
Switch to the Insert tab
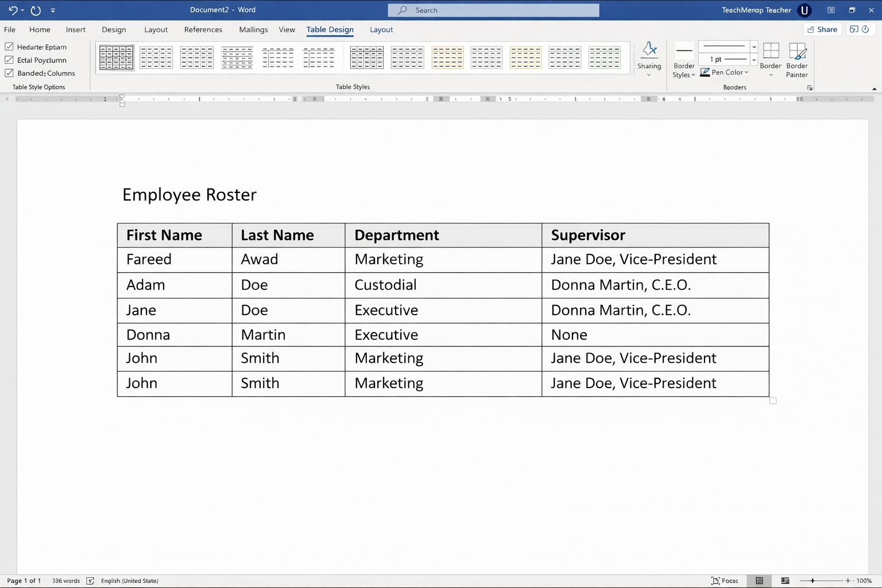click(x=75, y=30)
